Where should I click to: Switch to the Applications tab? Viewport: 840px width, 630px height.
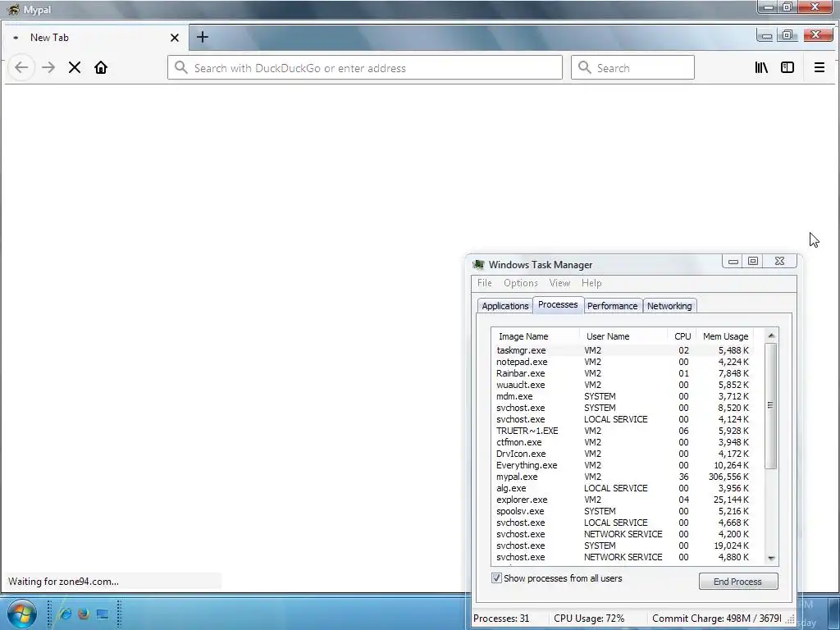click(504, 306)
